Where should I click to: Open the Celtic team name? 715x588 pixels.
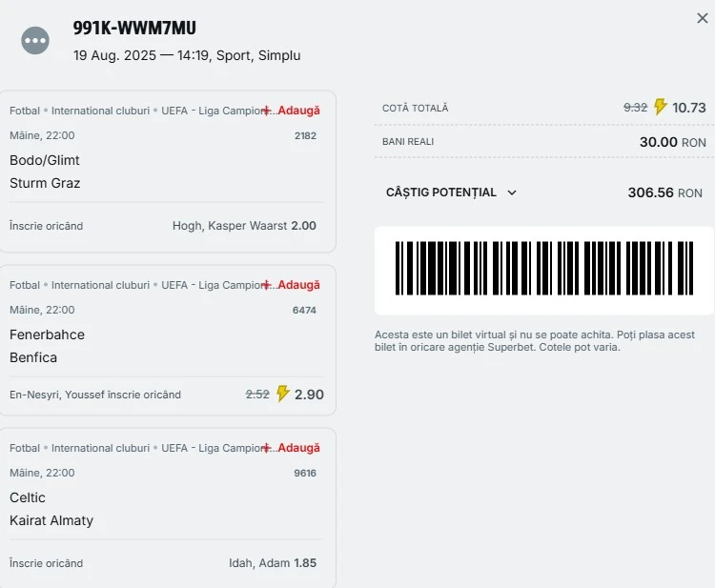pos(28,497)
